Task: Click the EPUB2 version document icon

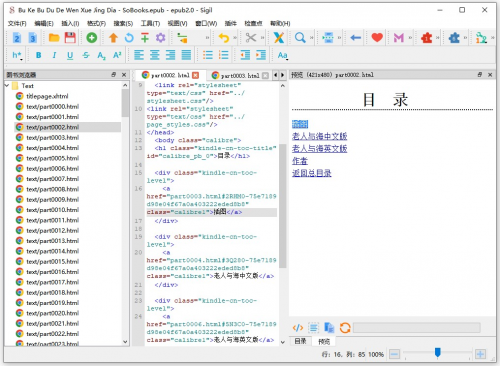Action: click(x=17, y=38)
